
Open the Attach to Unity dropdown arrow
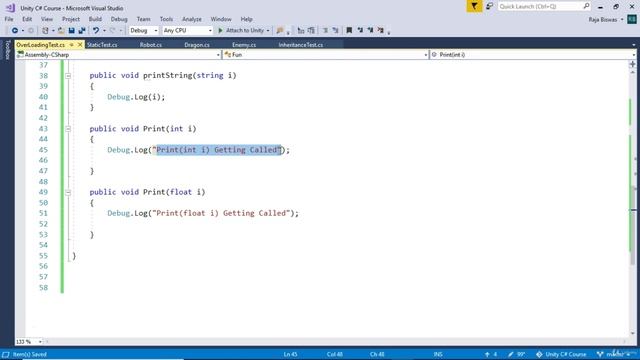click(268, 31)
